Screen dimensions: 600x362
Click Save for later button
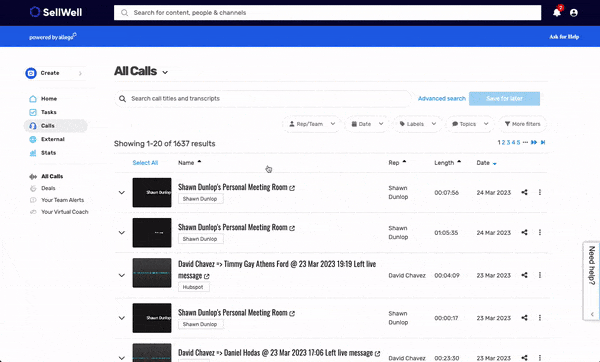(x=504, y=99)
